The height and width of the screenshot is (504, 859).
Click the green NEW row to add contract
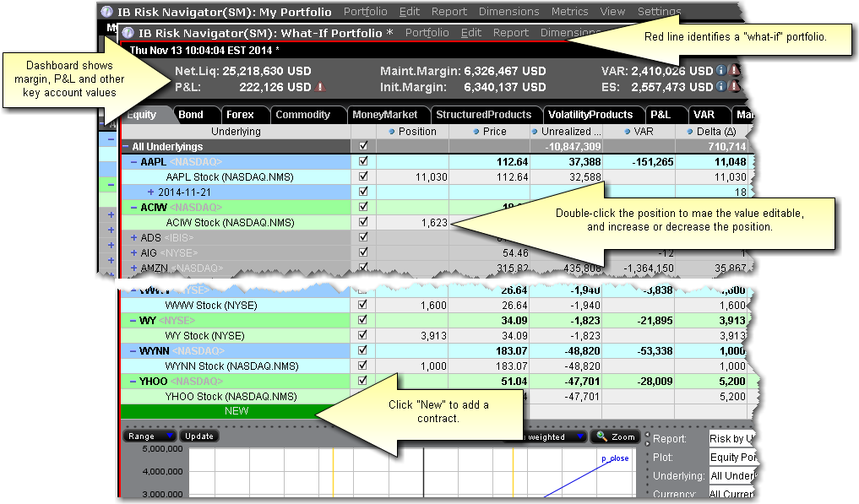pyautogui.click(x=236, y=411)
